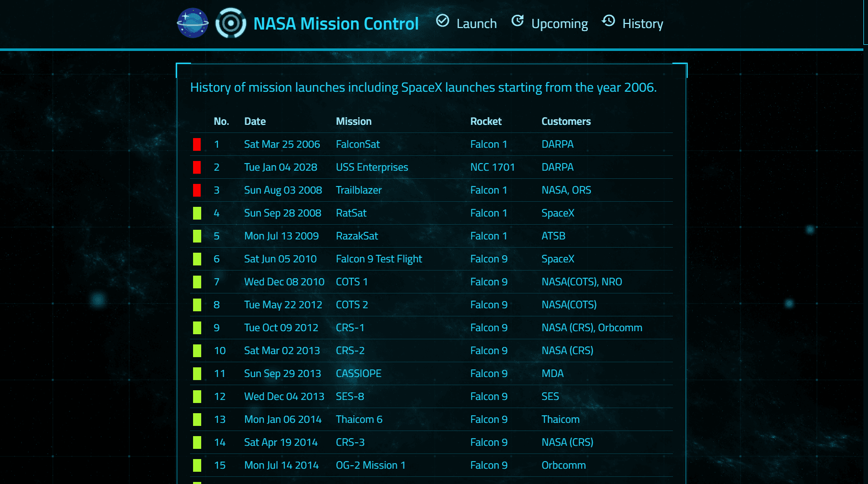
Task: Toggle the status square for CRS-3
Action: tap(198, 442)
